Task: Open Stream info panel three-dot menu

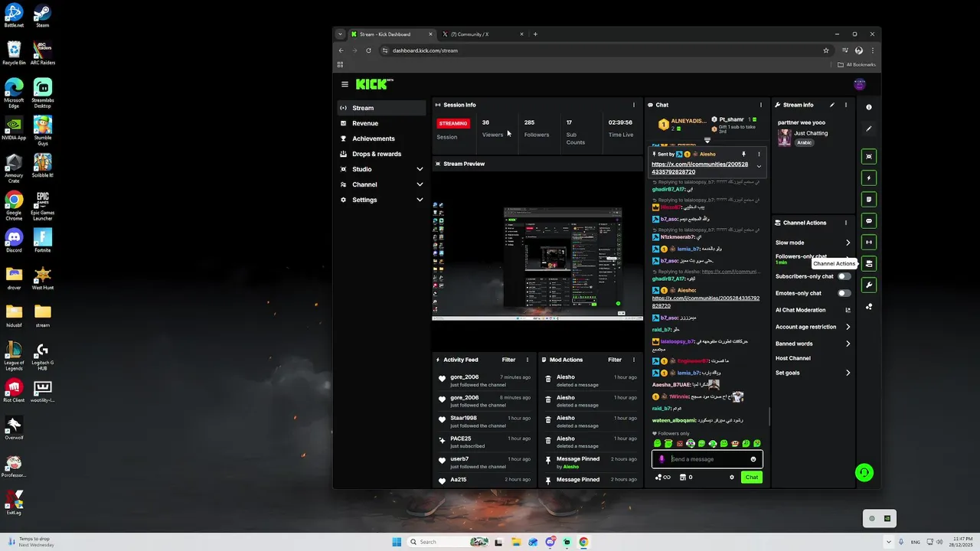Action: click(x=846, y=105)
